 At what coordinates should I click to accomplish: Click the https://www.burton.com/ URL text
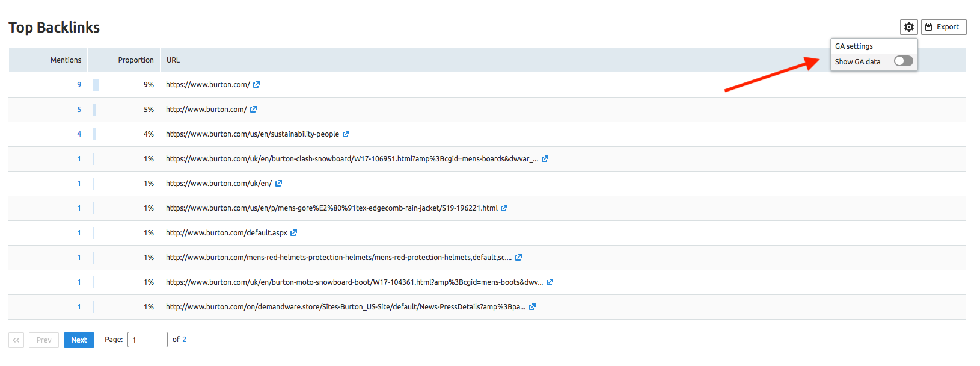pos(208,85)
